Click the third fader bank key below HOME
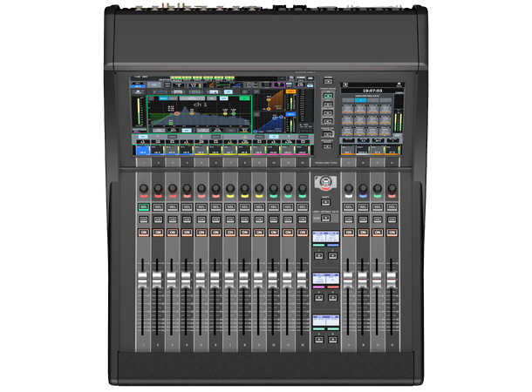The image size is (532, 392). click(x=328, y=113)
